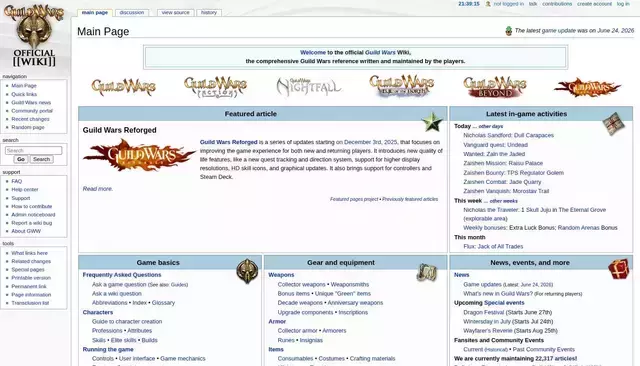This screenshot has height=366, width=640.
Task: Open Weapons heading link
Action: (281, 275)
